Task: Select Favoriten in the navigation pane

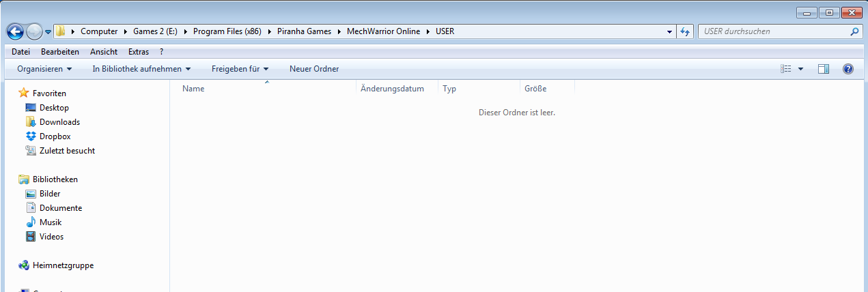Action: point(49,93)
